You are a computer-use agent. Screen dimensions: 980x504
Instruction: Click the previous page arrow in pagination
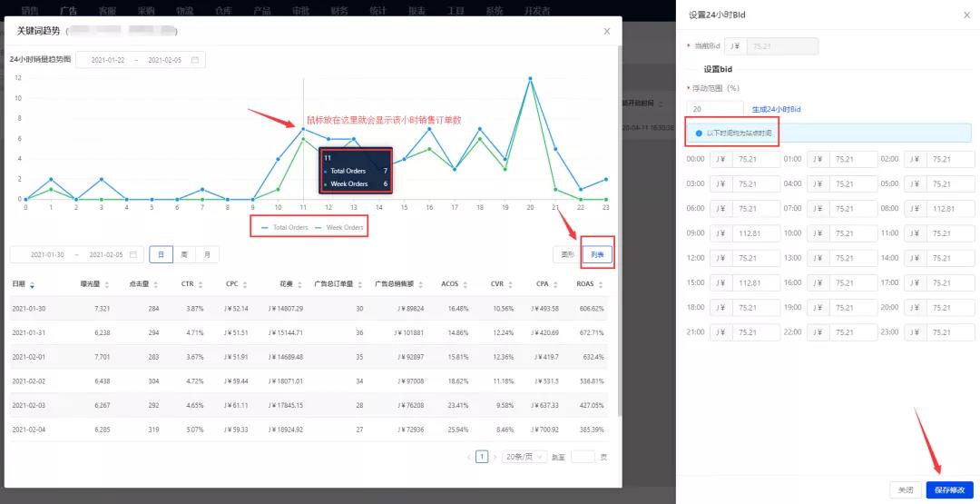point(469,457)
